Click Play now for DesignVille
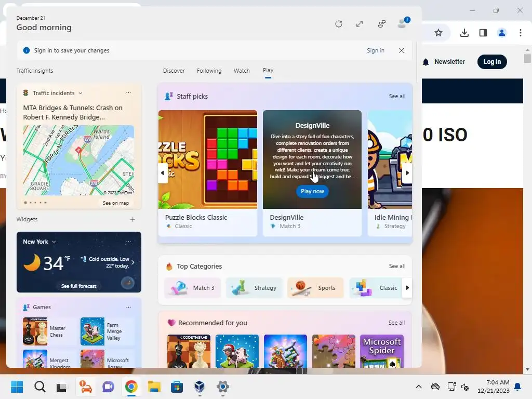This screenshot has width=532, height=399. click(312, 191)
